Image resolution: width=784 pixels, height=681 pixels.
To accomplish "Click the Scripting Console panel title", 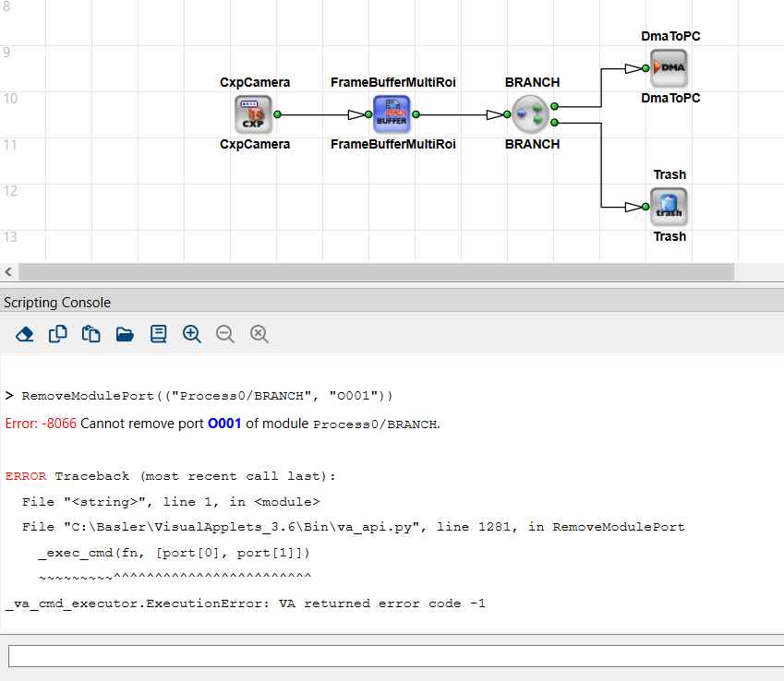I will [x=57, y=303].
